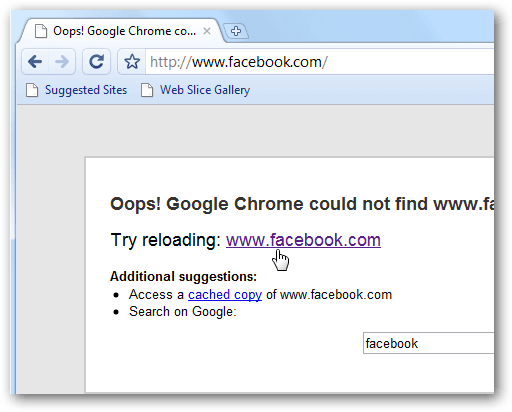Viewport: 512px width, 412px height.
Task: Reload the current page
Action: 97,62
